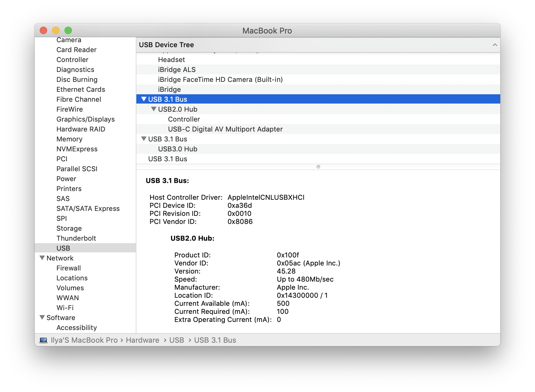Click USB in the path bar
This screenshot has height=392, width=535.
click(177, 340)
